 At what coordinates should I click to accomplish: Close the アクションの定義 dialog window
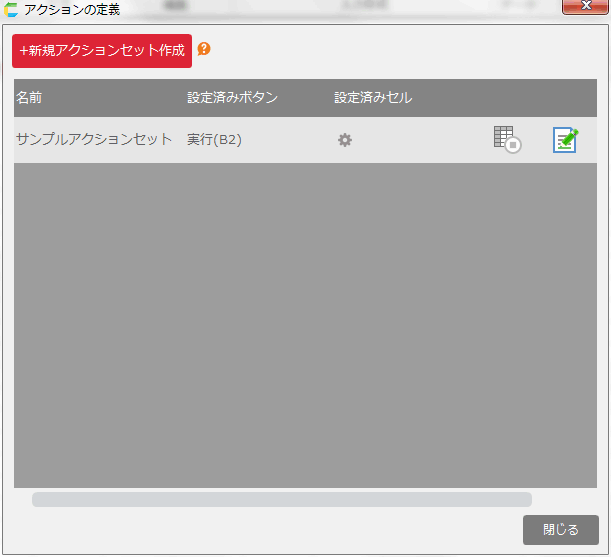585,6
